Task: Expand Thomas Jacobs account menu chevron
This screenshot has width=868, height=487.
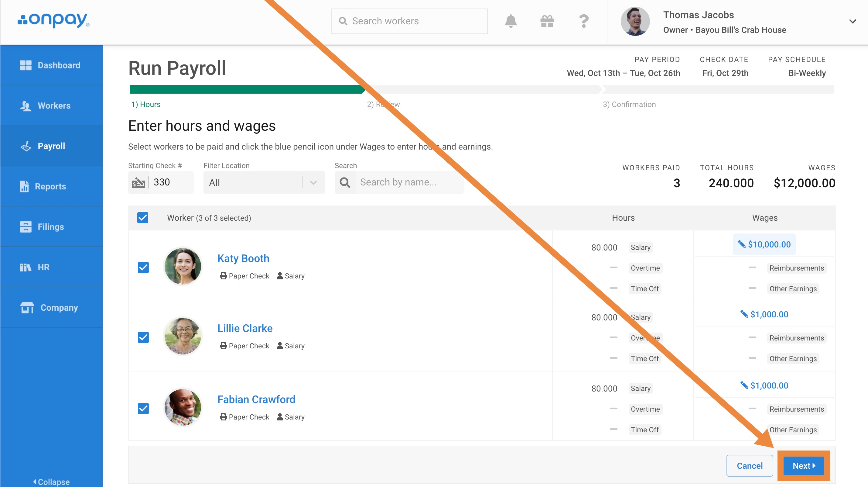Action: pos(853,22)
